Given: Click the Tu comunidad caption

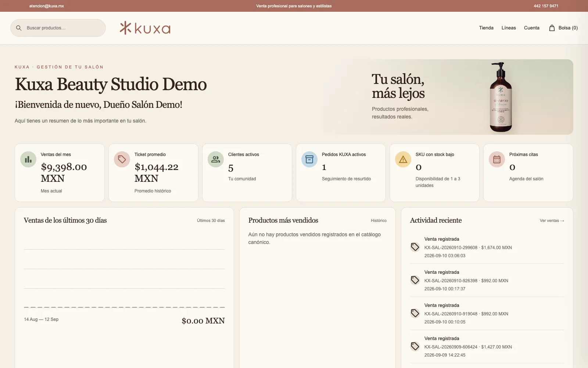Looking at the screenshot, I should coord(242,179).
